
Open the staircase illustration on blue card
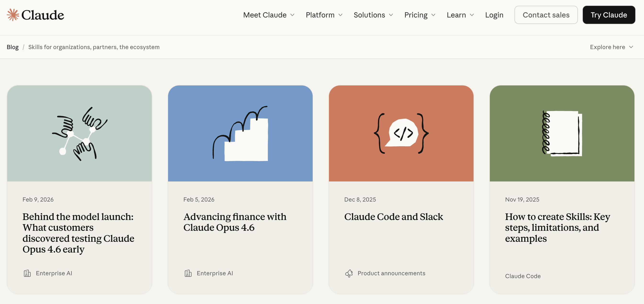click(240, 134)
